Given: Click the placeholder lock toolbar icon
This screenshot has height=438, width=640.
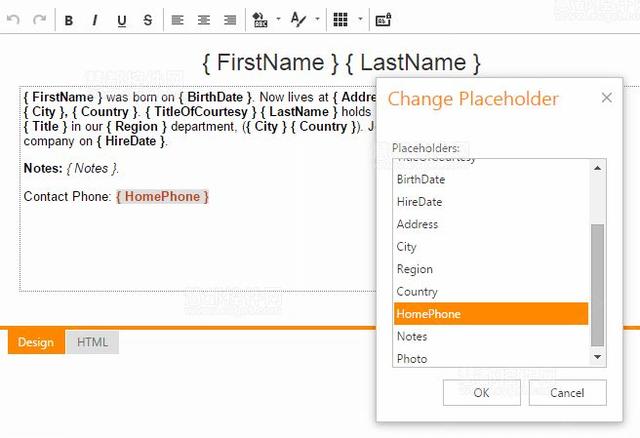Looking at the screenshot, I should pyautogui.click(x=383, y=19).
